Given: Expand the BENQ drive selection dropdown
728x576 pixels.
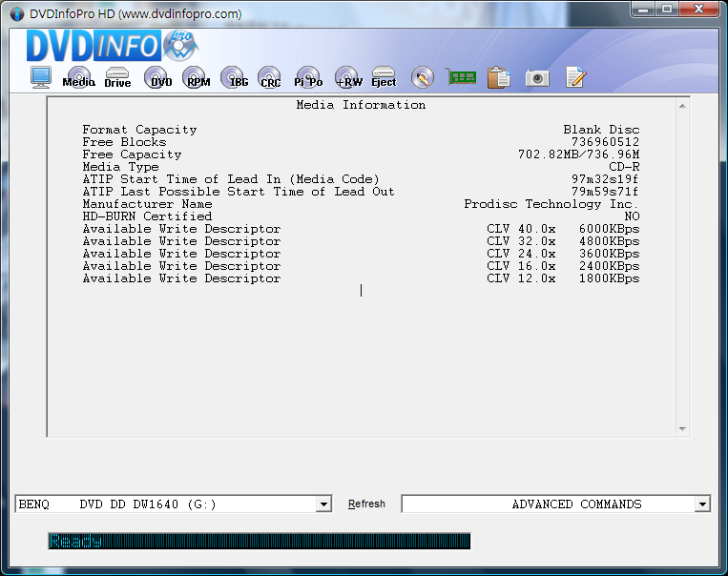Looking at the screenshot, I should (323, 504).
